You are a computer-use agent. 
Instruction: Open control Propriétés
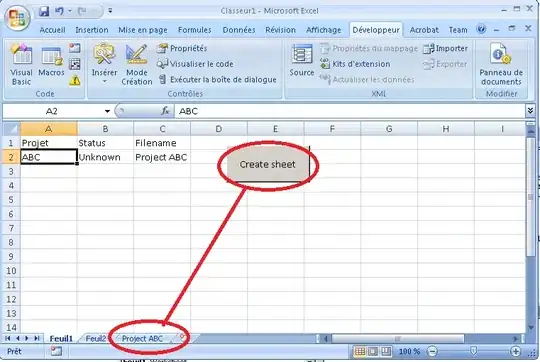pyautogui.click(x=182, y=48)
